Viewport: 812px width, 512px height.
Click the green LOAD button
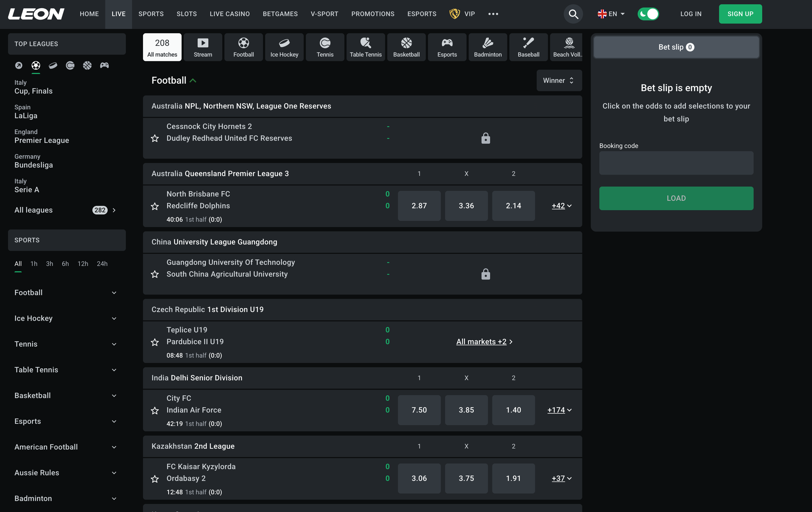coord(676,198)
